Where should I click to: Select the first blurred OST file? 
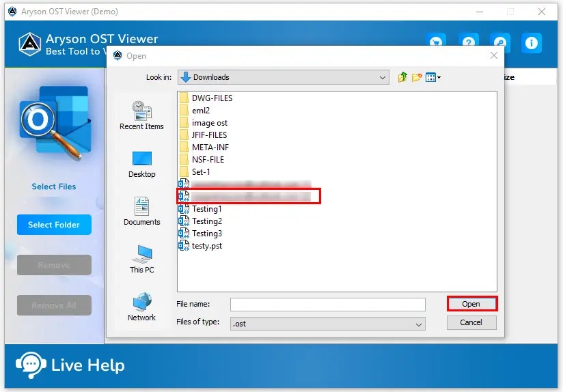pyautogui.click(x=245, y=184)
